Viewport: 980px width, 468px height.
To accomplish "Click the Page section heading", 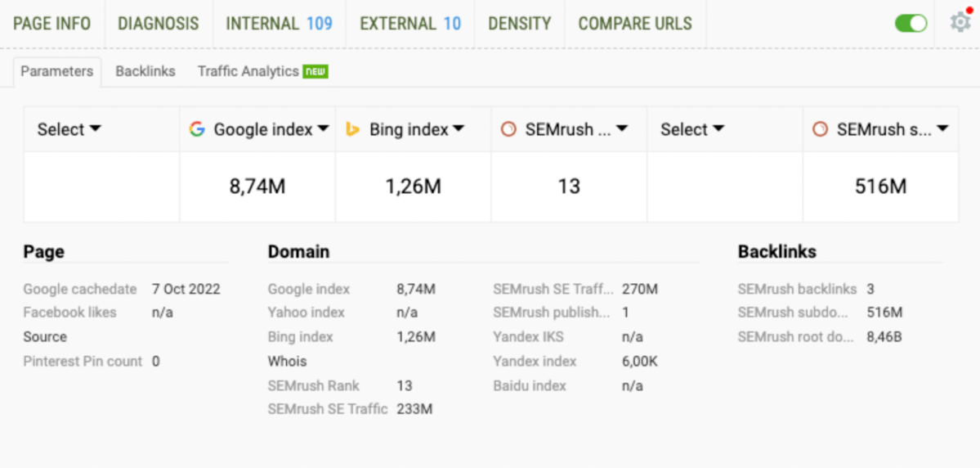I will 44,251.
